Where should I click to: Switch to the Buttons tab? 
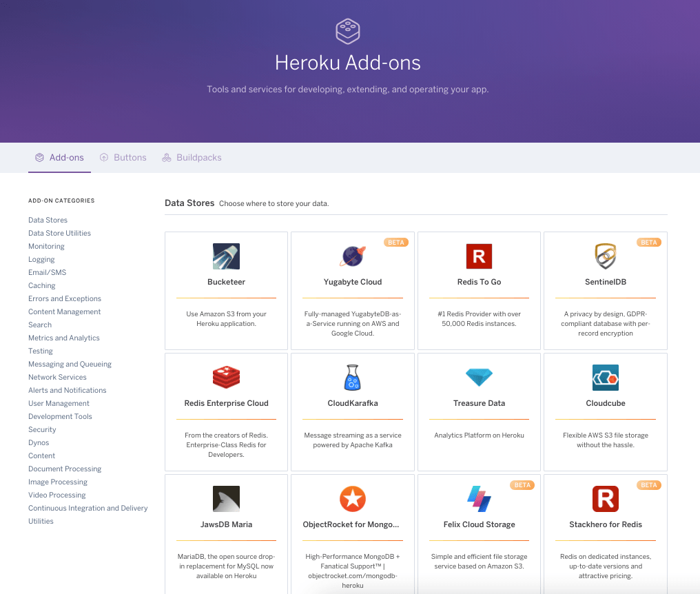pyautogui.click(x=123, y=158)
